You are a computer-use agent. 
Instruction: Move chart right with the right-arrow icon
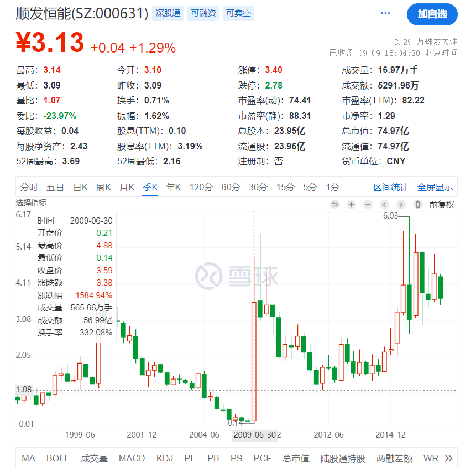401,205
